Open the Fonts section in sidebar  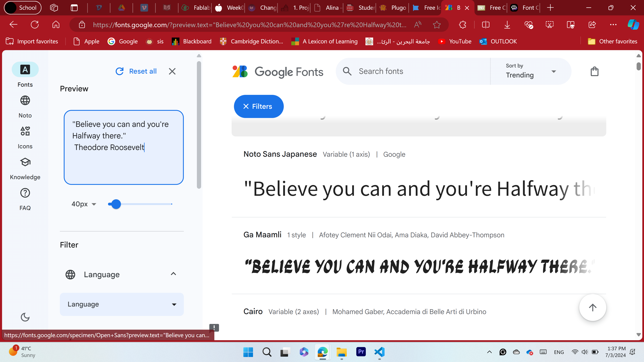tap(25, 75)
